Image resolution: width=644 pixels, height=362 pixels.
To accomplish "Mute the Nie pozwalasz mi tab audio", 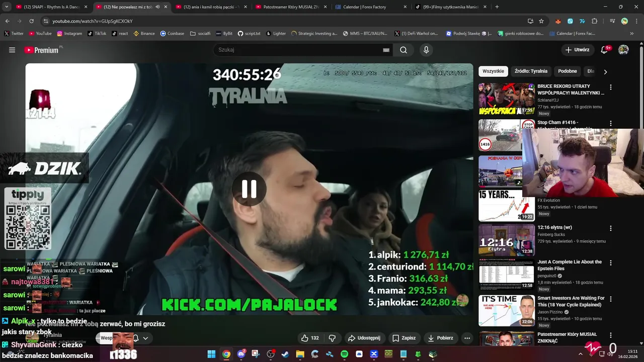I will tap(157, 7).
